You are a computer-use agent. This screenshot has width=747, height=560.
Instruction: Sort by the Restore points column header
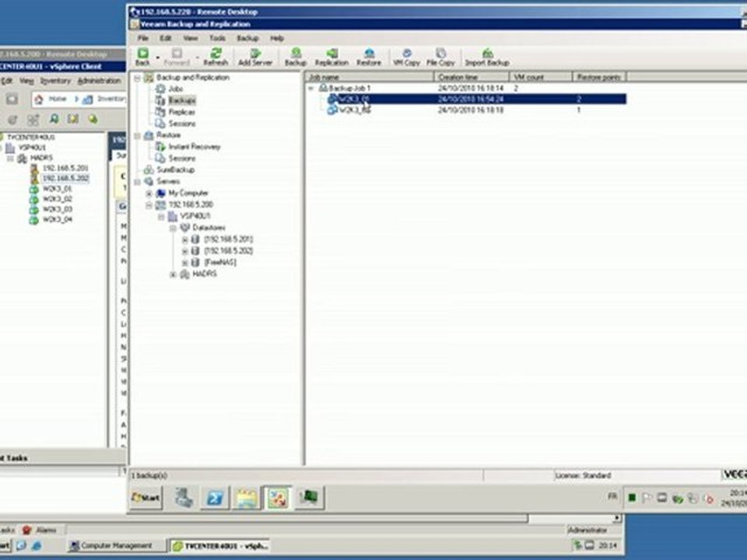coord(599,77)
